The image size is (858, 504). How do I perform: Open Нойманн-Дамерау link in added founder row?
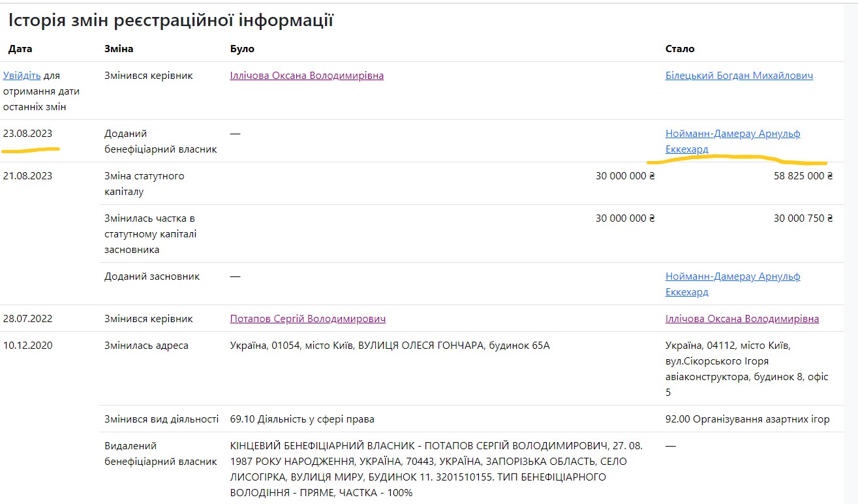pyautogui.click(x=732, y=276)
